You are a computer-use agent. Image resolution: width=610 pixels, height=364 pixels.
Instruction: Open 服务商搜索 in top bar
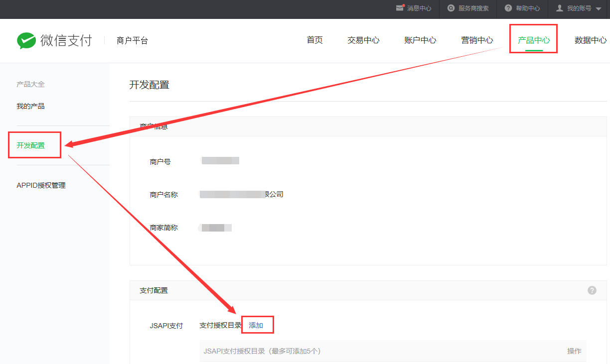click(x=473, y=8)
